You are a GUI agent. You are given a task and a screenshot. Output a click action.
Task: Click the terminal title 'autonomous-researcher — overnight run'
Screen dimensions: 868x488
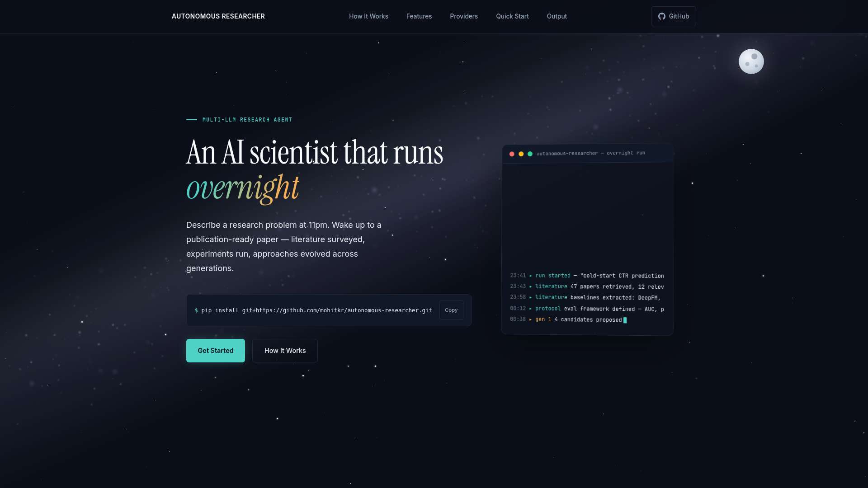click(x=591, y=153)
